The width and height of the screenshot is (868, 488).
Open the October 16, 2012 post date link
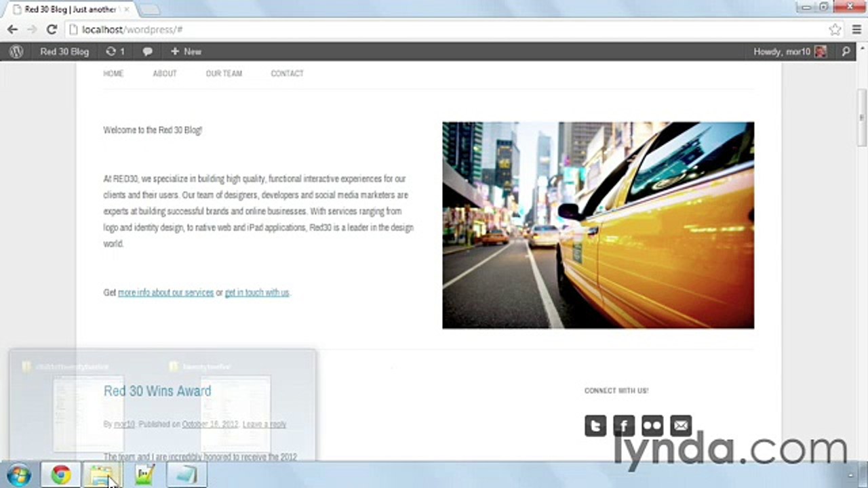210,424
